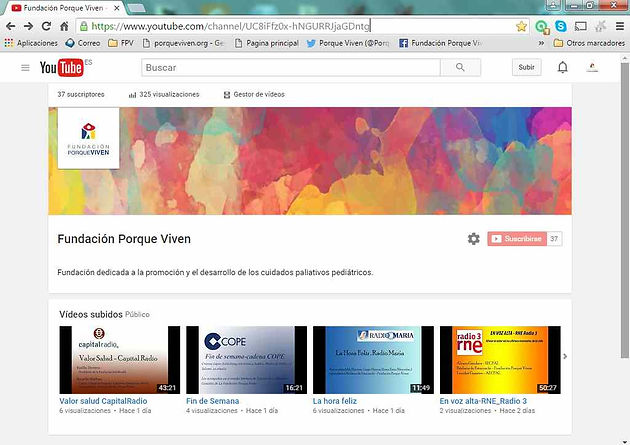Go forward with the browser forward arrow
The image size is (630, 445).
[29, 27]
